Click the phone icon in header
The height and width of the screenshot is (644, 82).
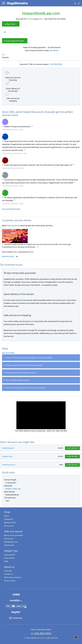click(75, 4)
